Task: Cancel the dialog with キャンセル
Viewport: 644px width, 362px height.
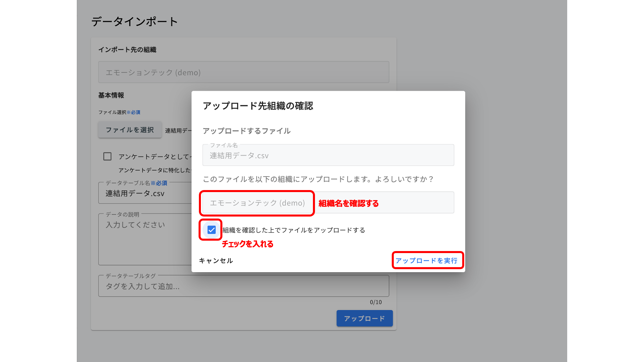Action: pyautogui.click(x=216, y=261)
